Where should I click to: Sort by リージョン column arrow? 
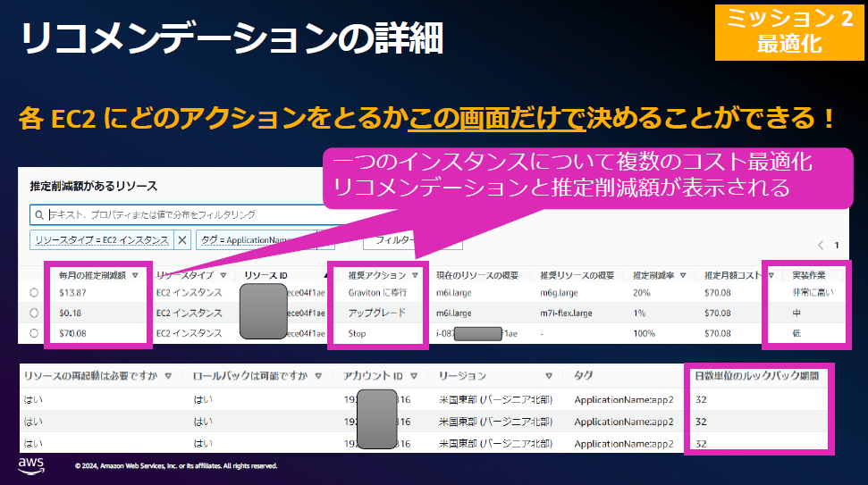(x=549, y=376)
